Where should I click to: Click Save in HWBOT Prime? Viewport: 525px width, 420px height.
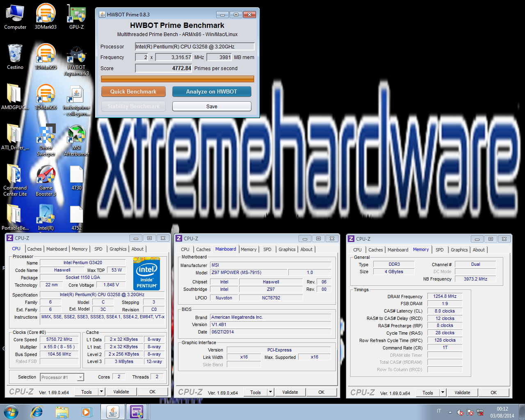(x=212, y=106)
